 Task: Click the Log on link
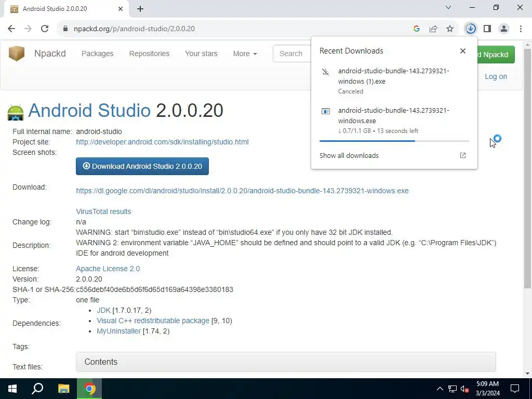click(x=496, y=76)
